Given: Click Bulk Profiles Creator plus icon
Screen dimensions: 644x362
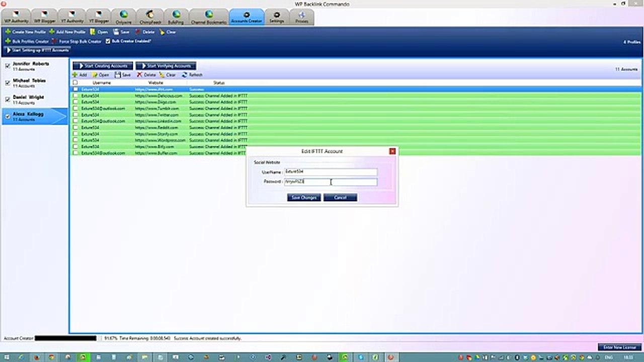Looking at the screenshot, I should (x=8, y=41).
